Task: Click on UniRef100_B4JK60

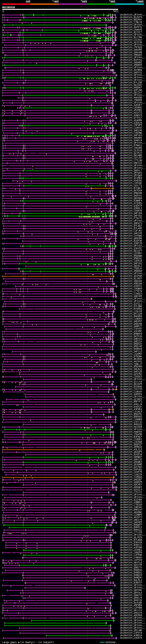Action: (x=131, y=85)
